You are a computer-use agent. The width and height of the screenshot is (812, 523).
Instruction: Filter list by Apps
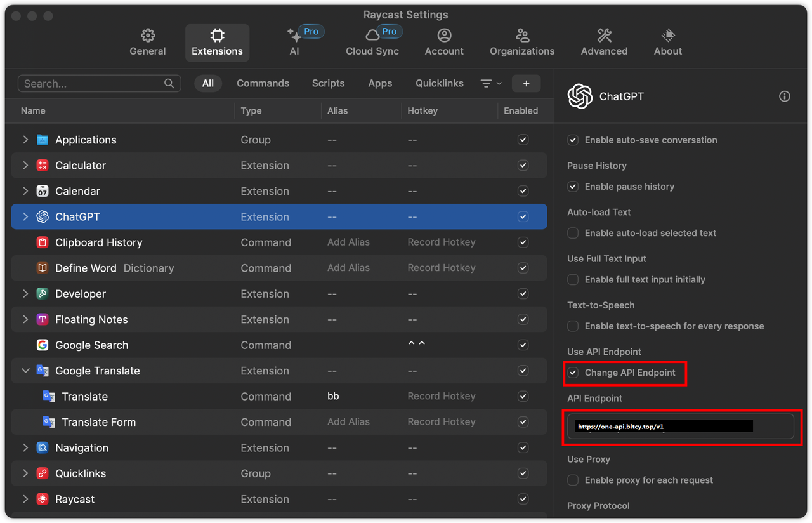380,83
